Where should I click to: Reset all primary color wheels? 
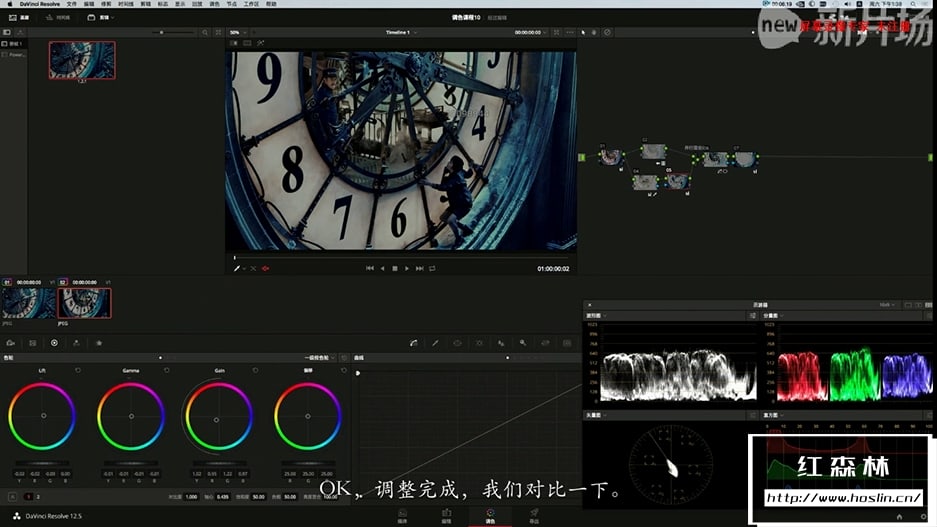point(344,358)
